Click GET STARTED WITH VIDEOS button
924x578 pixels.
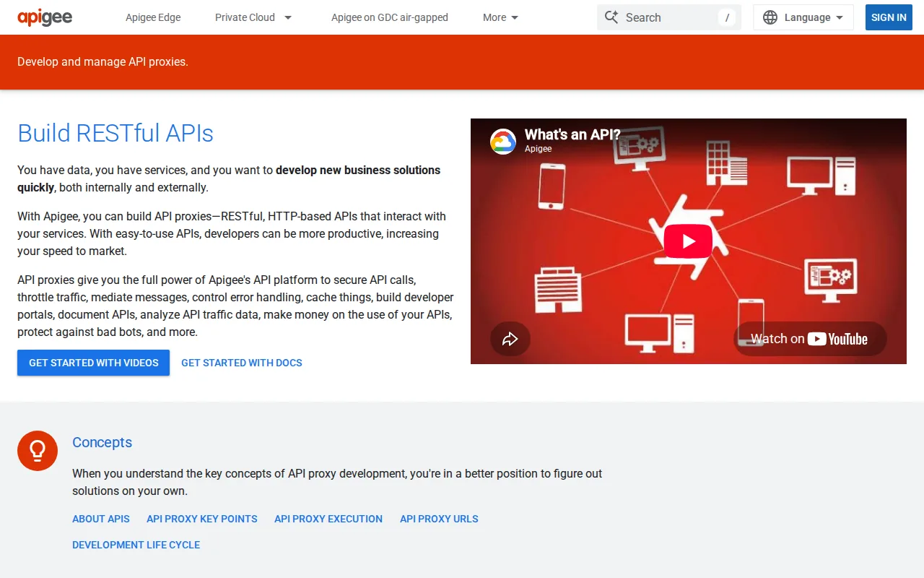click(x=94, y=363)
